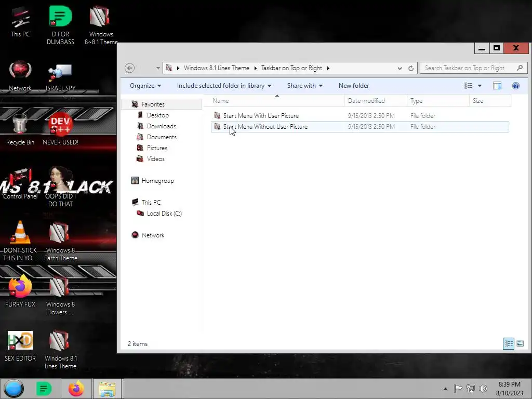Open Control Panel desktop icon
The image size is (532, 399).
(20, 183)
